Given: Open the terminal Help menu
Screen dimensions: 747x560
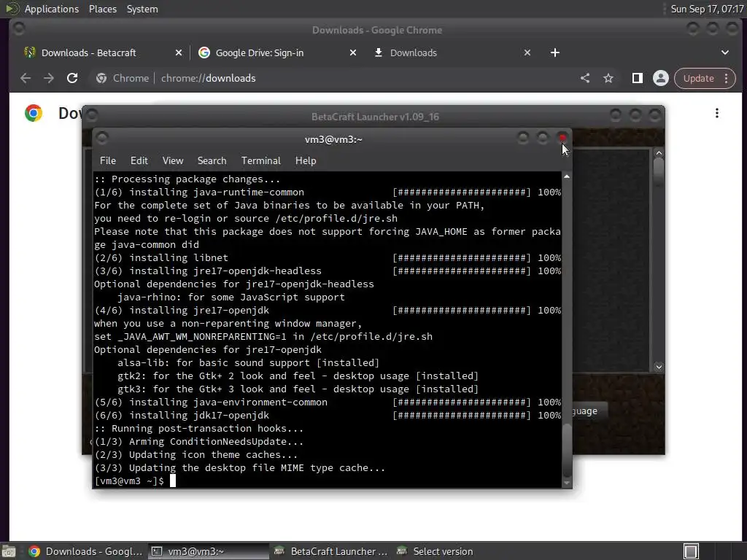Looking at the screenshot, I should 306,160.
